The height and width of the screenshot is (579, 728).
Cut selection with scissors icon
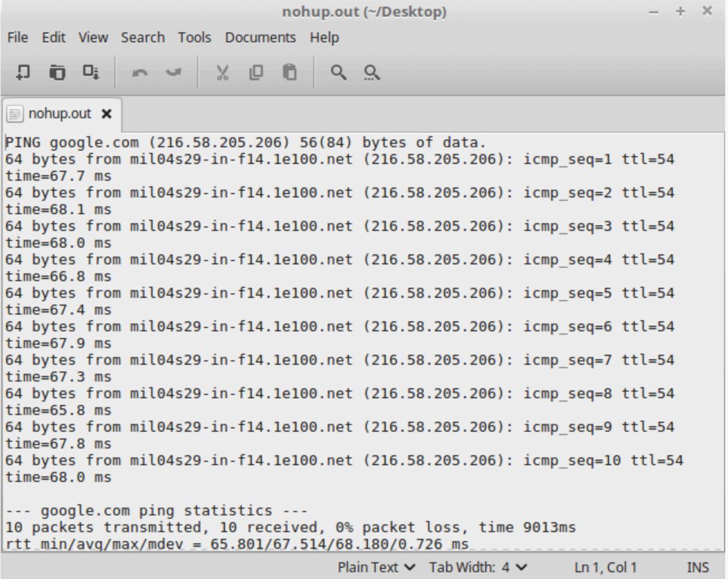[x=222, y=73]
